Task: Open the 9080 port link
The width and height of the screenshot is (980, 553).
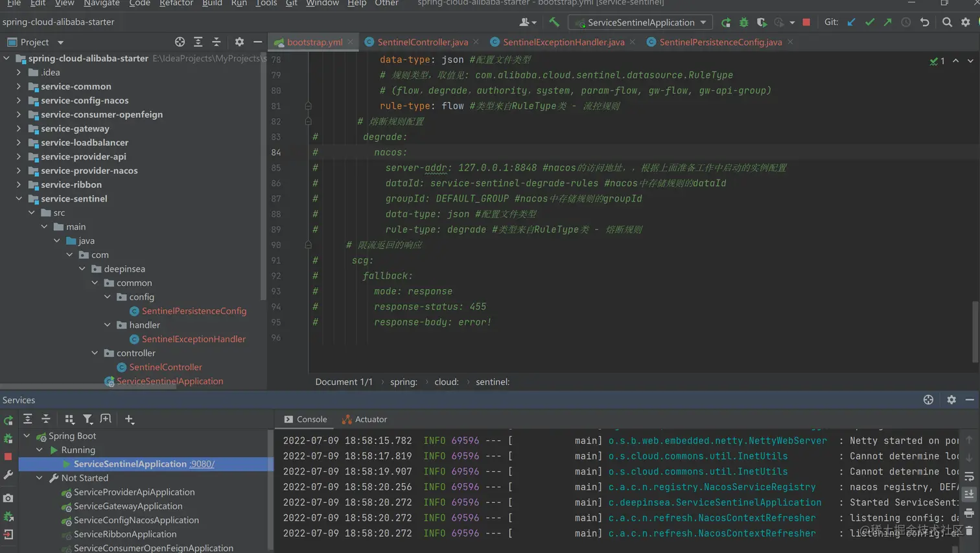Action: (202, 464)
